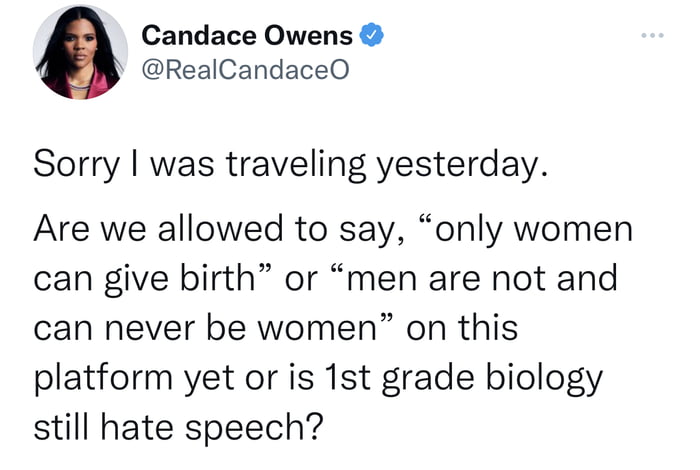Click the word 'traveling' in the tweet
This screenshot has height=470, width=700.
[296, 165]
